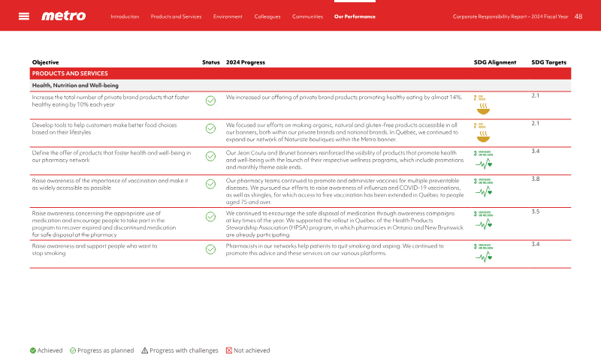This screenshot has width=601, height=364.
Task: Click progress text mentioning almost 14%
Action: coord(344,98)
